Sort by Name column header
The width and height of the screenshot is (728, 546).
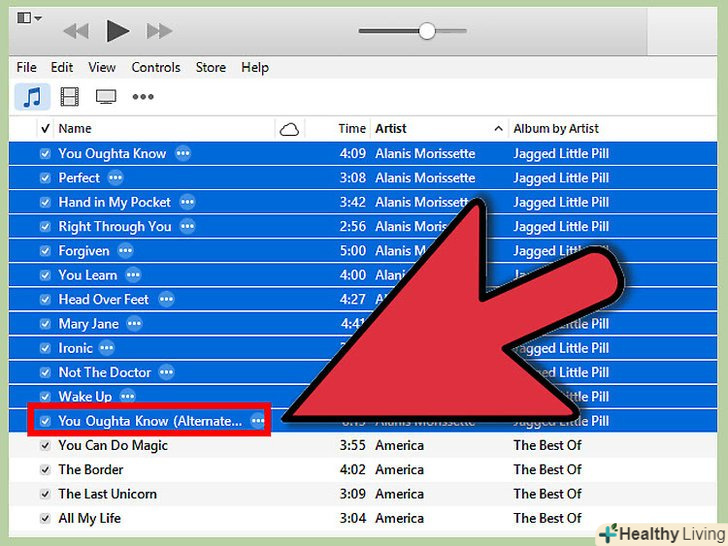pos(75,129)
